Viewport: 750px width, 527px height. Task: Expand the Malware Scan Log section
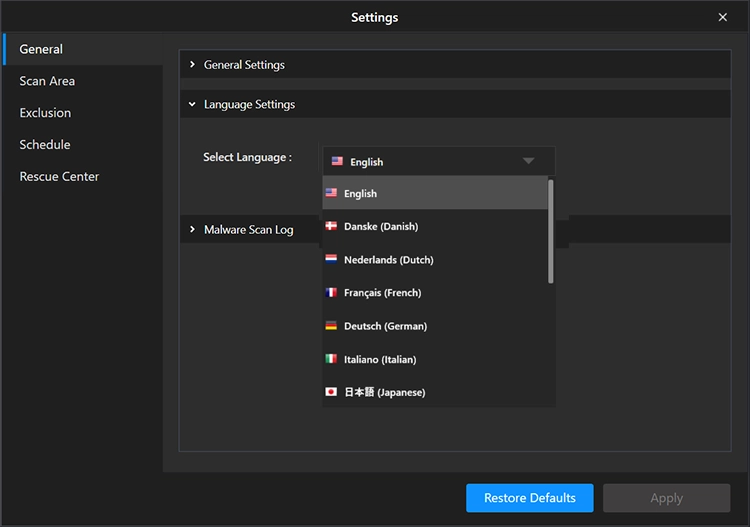click(x=248, y=230)
